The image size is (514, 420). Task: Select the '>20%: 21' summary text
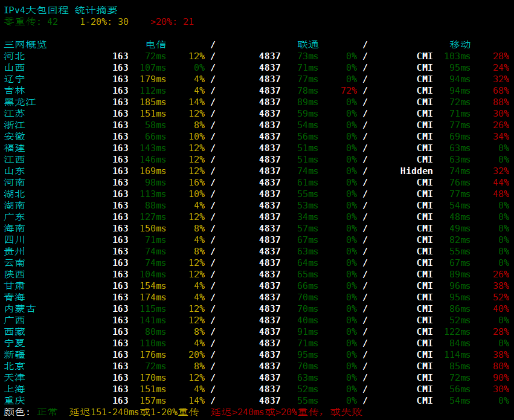pyautogui.click(x=172, y=22)
